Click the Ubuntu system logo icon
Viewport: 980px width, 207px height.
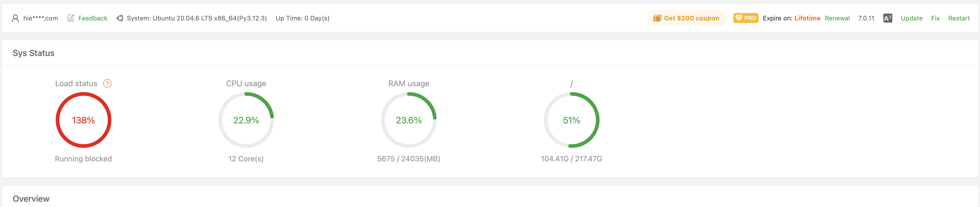point(120,18)
